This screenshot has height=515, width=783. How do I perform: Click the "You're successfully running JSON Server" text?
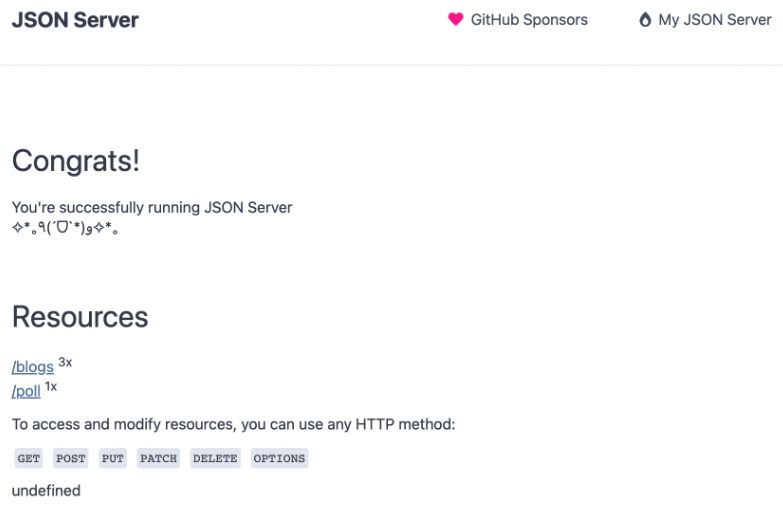(152, 207)
